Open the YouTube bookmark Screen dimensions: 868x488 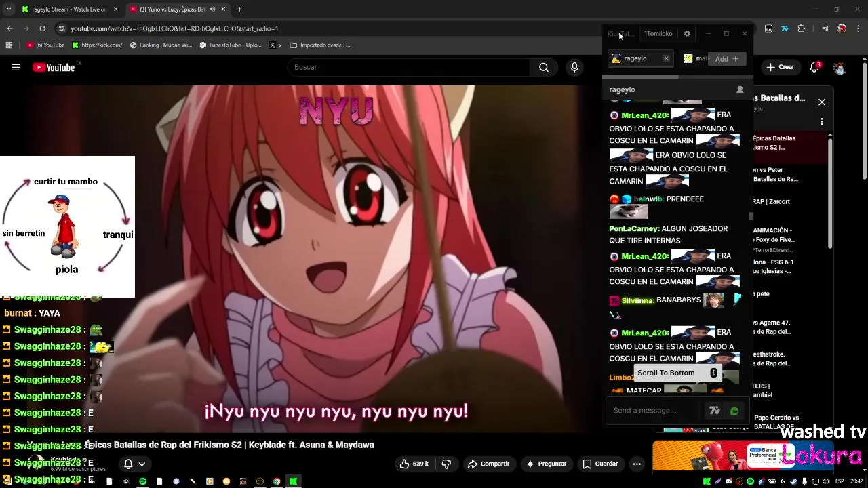[x=45, y=45]
